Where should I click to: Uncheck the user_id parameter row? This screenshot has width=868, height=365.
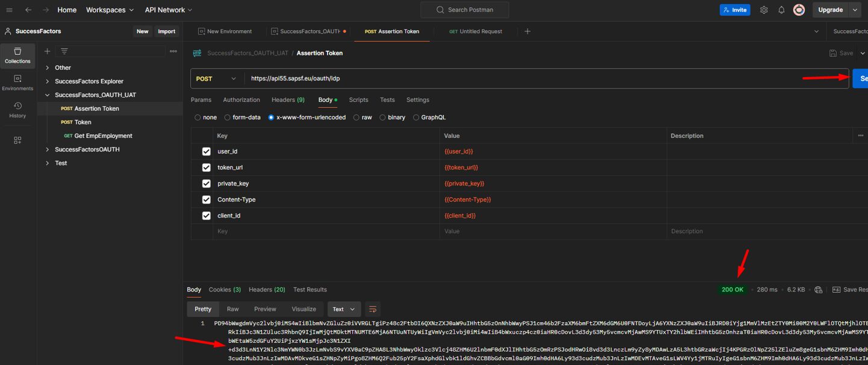(206, 151)
